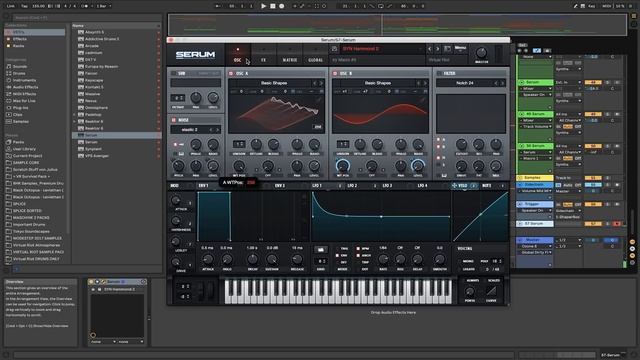The height and width of the screenshot is (360, 640).
Task: Open User Library in Places
Action: (x=24, y=149)
